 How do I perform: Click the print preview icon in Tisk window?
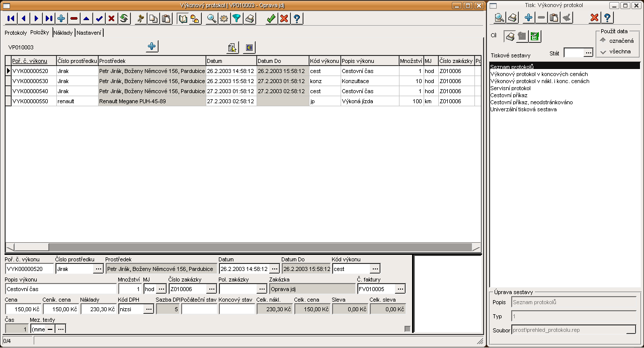(499, 18)
